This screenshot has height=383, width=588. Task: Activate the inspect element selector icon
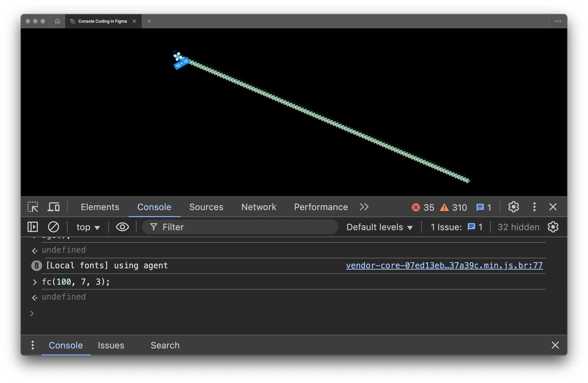33,207
